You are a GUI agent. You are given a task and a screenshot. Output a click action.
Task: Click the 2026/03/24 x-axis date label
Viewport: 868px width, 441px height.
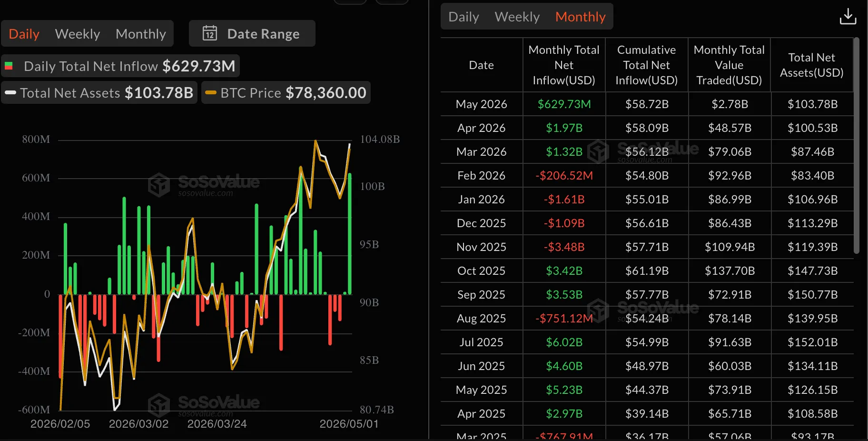pos(217,423)
